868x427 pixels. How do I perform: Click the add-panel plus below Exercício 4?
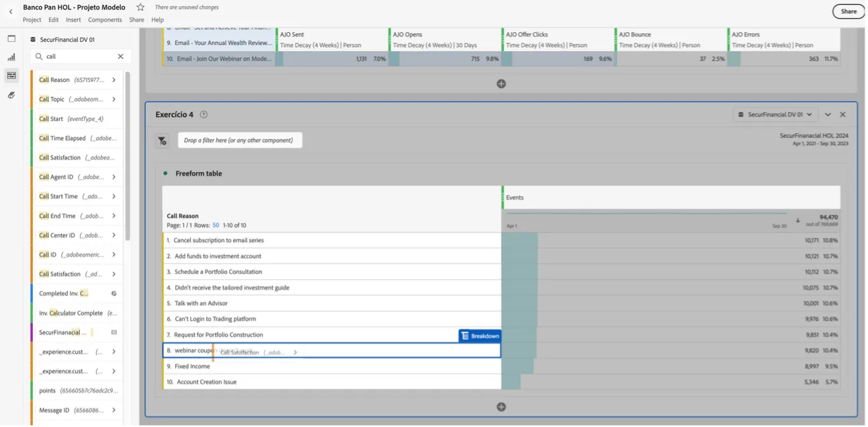tap(501, 407)
